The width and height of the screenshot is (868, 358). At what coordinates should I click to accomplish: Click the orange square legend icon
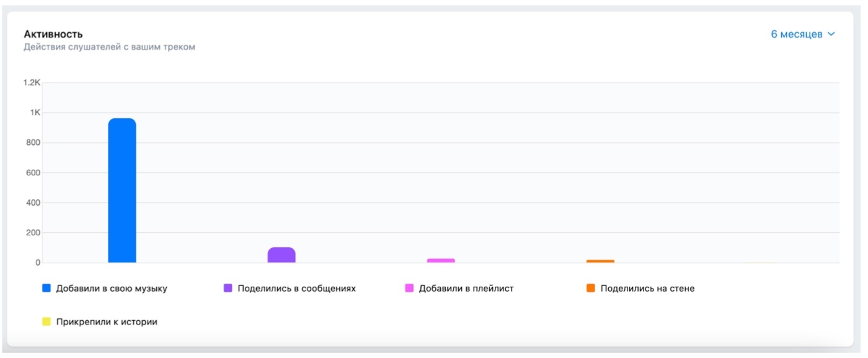(x=591, y=288)
